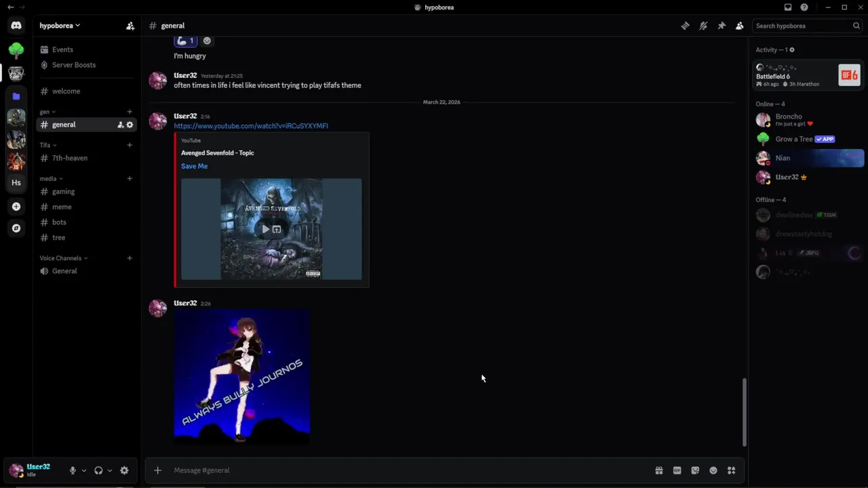Open hypoborea server dropdown menu
The height and width of the screenshot is (488, 868).
pos(60,26)
